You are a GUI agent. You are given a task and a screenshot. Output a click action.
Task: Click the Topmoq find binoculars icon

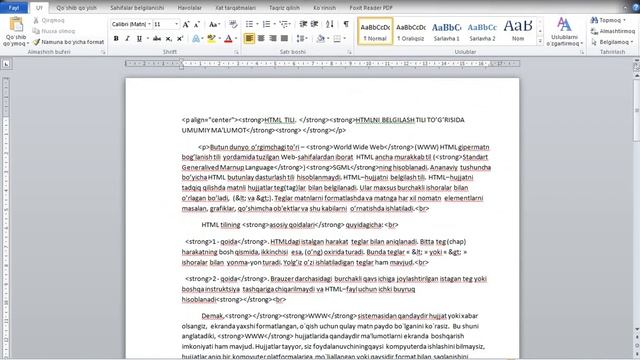tap(595, 20)
